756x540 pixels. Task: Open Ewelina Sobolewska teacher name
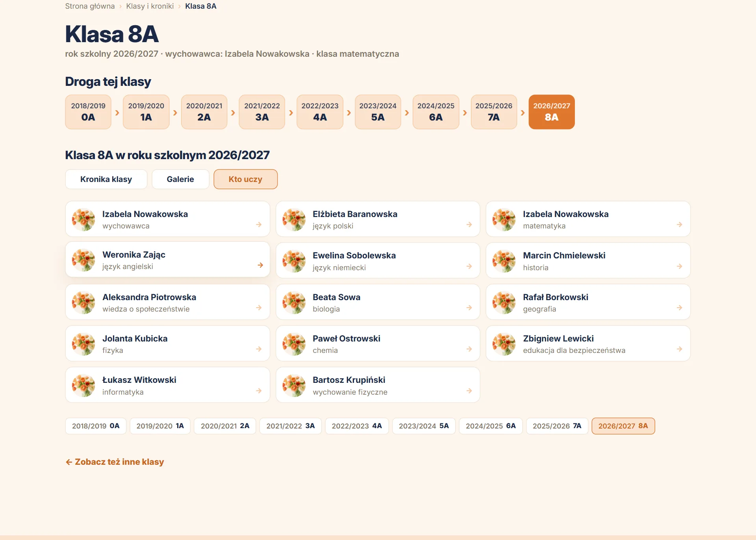coord(354,255)
